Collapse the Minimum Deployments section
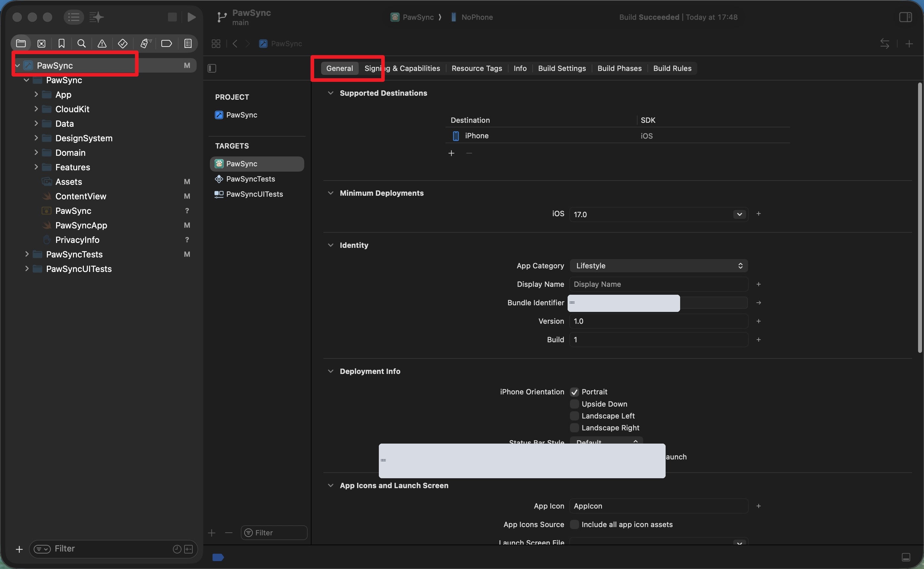924x569 pixels. 330,193
